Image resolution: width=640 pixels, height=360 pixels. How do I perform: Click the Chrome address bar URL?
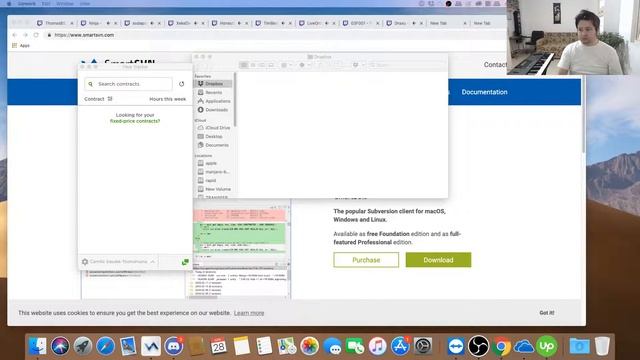[84, 35]
